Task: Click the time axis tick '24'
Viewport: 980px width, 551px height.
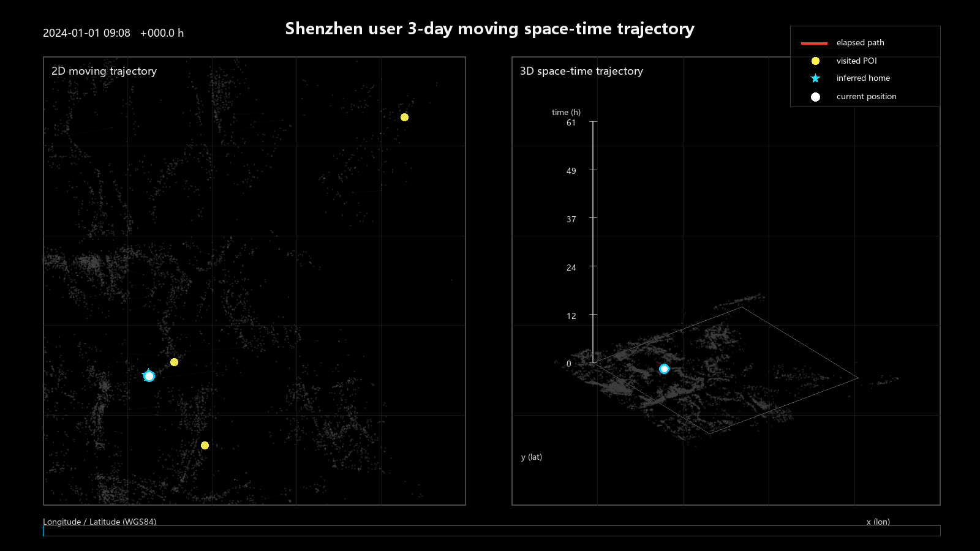Action: click(x=571, y=268)
